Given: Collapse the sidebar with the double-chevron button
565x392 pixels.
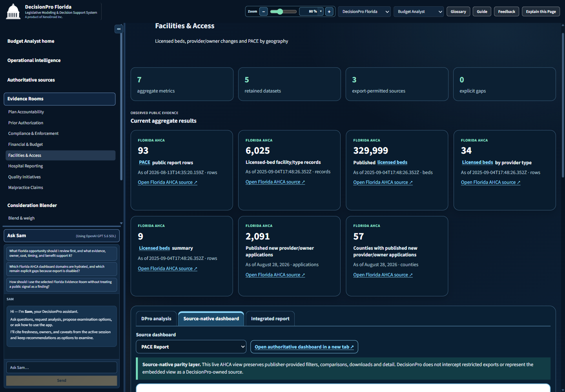Looking at the screenshot, I should pyautogui.click(x=118, y=29).
